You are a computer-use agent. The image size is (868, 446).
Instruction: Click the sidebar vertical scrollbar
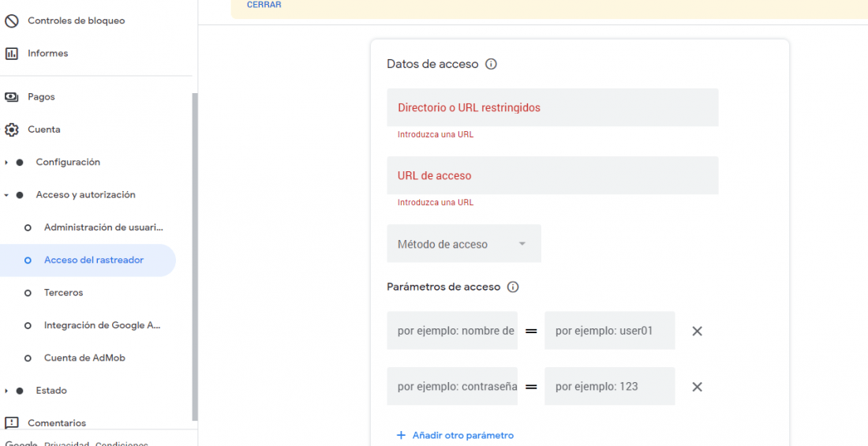click(194, 257)
